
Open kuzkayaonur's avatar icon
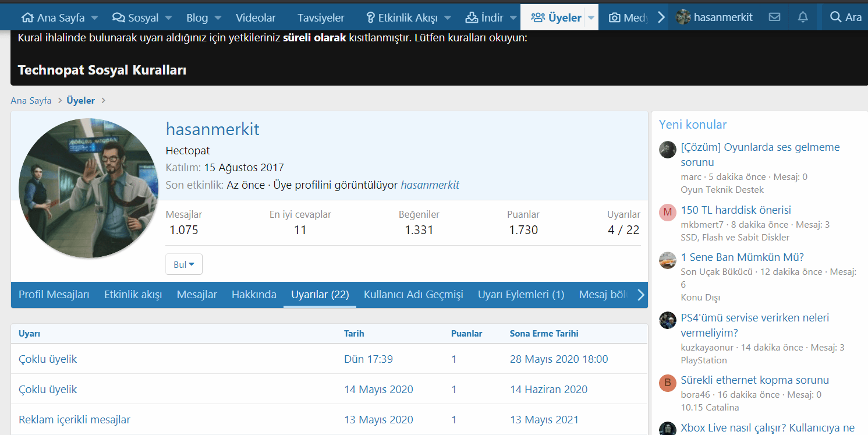(x=668, y=320)
